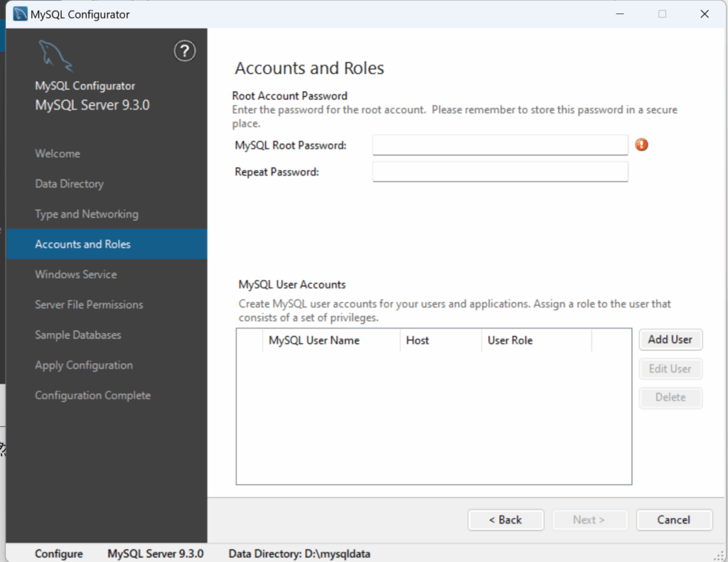Click inside the MySQL Root Password field
The height and width of the screenshot is (562, 728).
tap(500, 145)
